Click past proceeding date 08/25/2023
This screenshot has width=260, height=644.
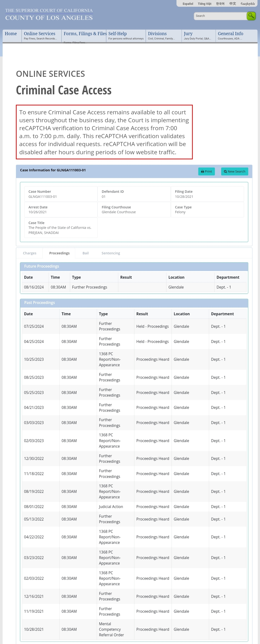pos(34,377)
